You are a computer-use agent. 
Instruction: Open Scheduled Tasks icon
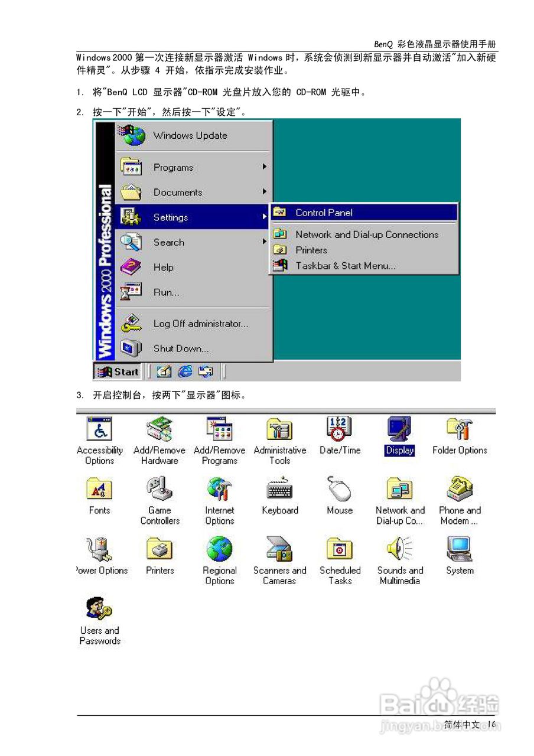tap(340, 549)
